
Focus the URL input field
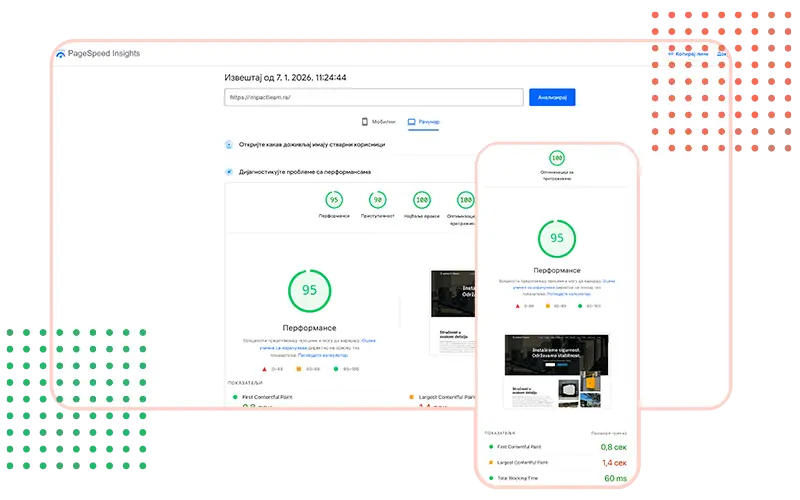tap(373, 97)
